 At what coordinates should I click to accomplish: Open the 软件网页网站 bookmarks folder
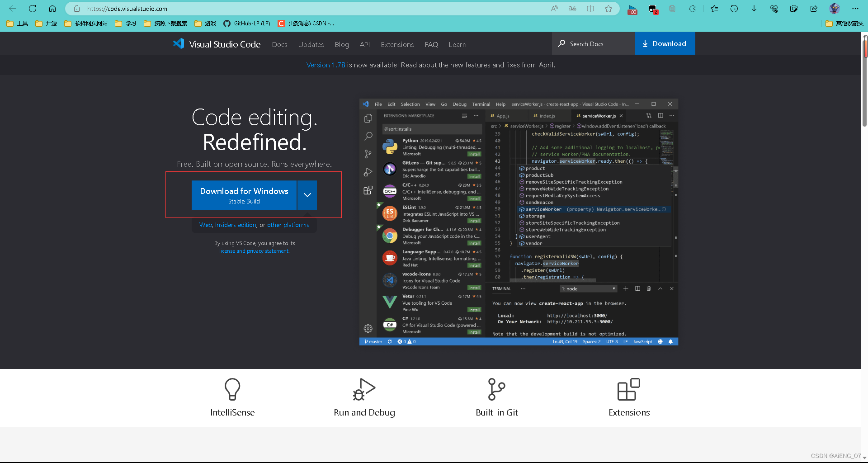click(x=86, y=24)
